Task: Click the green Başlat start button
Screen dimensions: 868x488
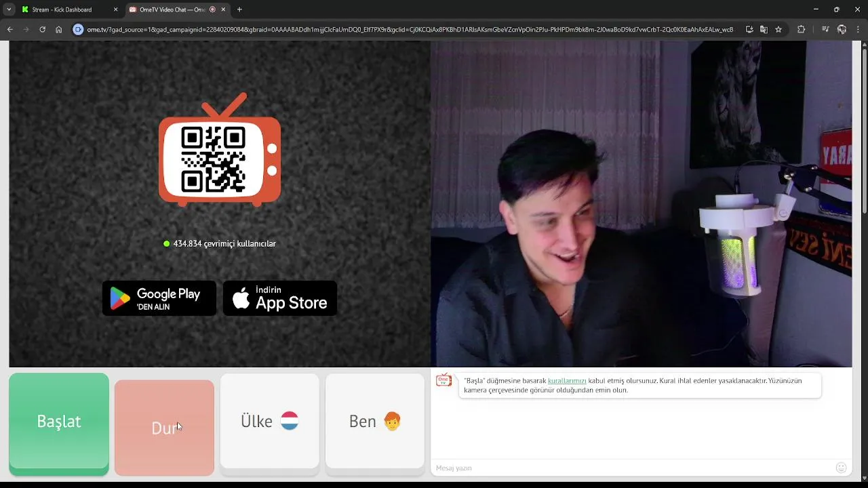Action: (59, 421)
